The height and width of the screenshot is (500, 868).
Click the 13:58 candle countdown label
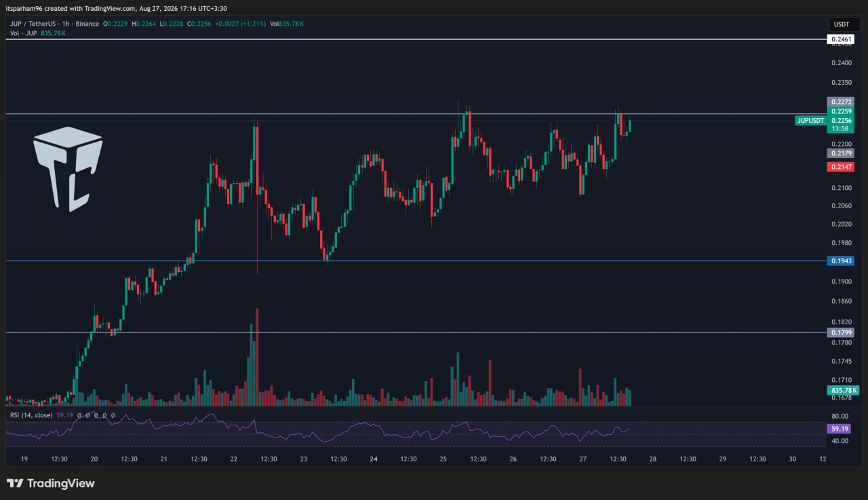coord(840,129)
